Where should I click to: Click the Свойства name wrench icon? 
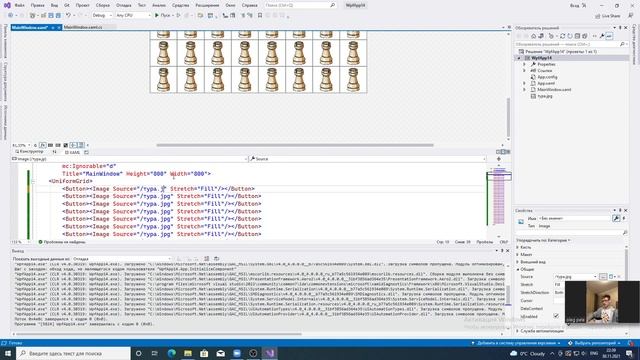(x=616, y=218)
